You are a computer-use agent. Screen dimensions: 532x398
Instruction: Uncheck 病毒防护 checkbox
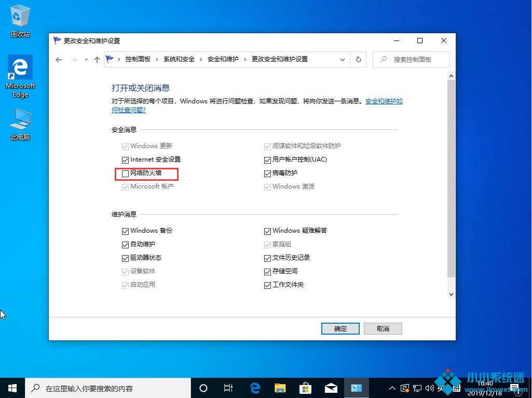(267, 174)
